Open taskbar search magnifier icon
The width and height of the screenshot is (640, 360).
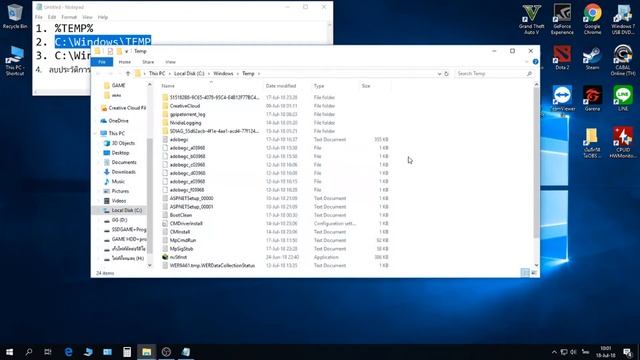[x=29, y=352]
